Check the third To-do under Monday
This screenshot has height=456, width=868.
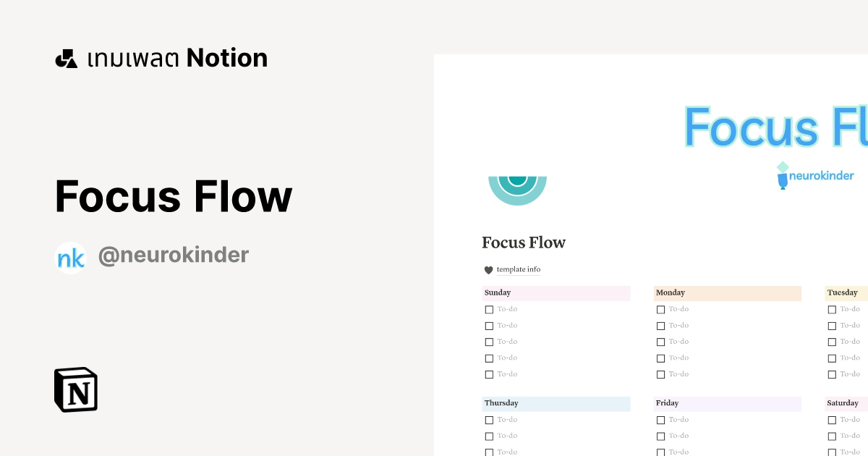(660, 342)
